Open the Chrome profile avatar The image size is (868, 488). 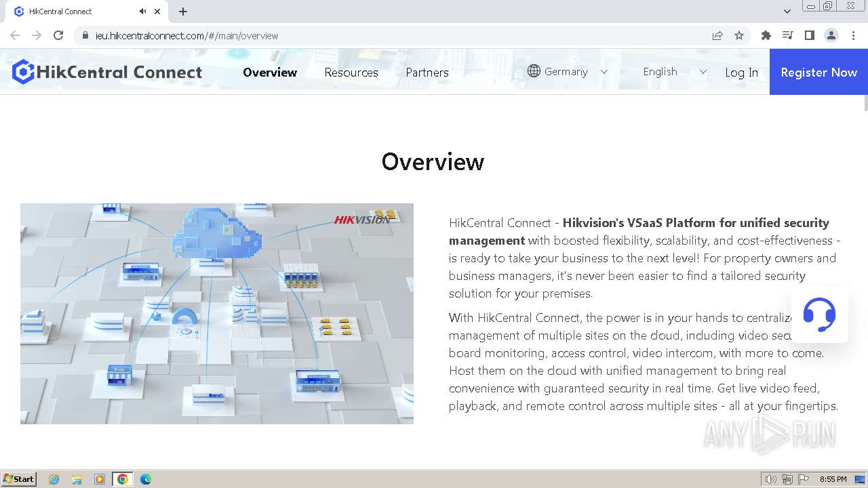point(831,35)
